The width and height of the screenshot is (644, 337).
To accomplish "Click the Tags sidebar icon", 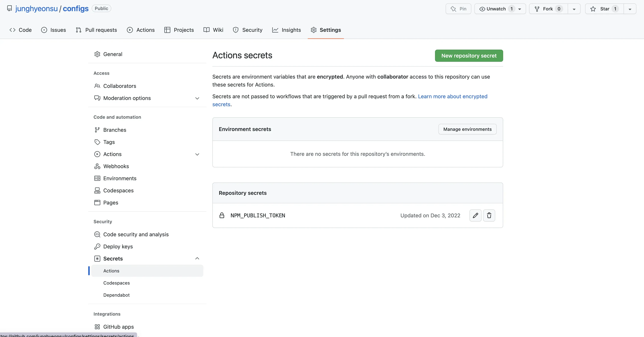I will (x=97, y=142).
